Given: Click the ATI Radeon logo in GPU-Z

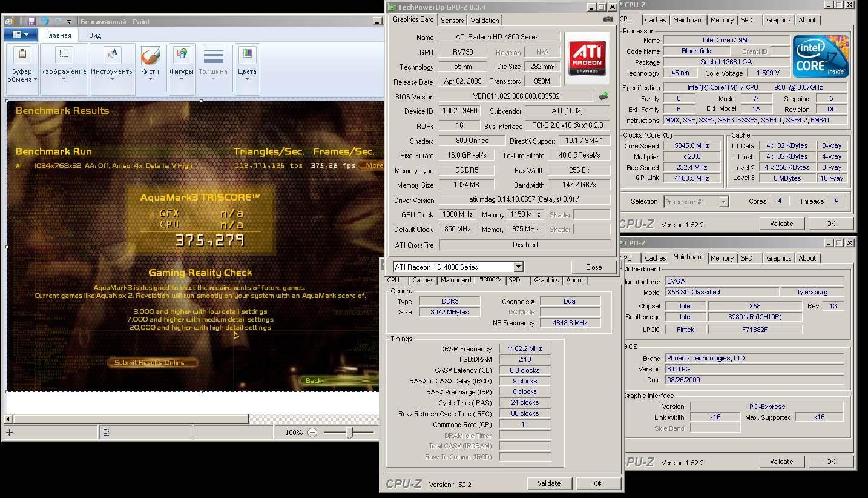Looking at the screenshot, I should coord(586,58).
